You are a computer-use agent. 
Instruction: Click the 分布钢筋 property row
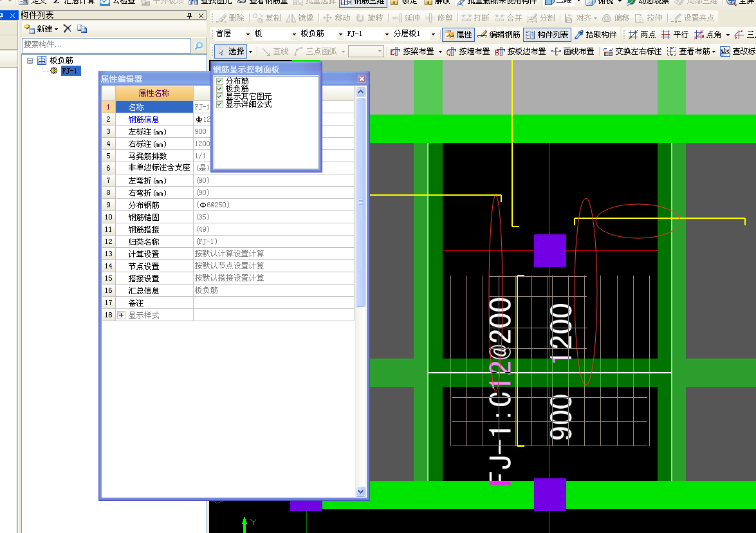tap(228, 205)
